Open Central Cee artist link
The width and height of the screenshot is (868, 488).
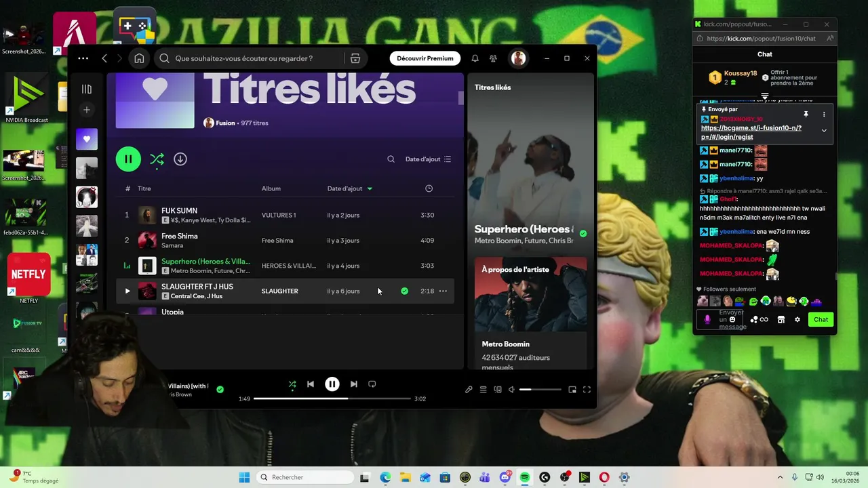coord(186,296)
